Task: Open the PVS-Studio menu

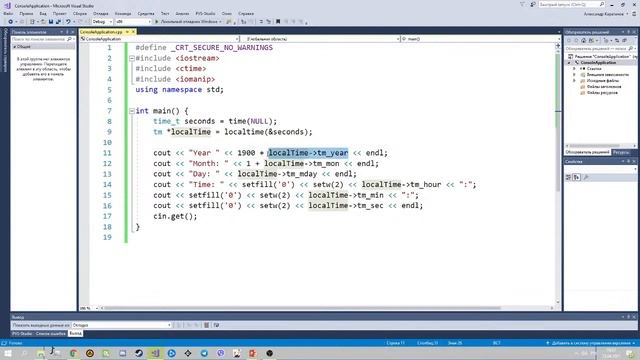Action: [205, 13]
